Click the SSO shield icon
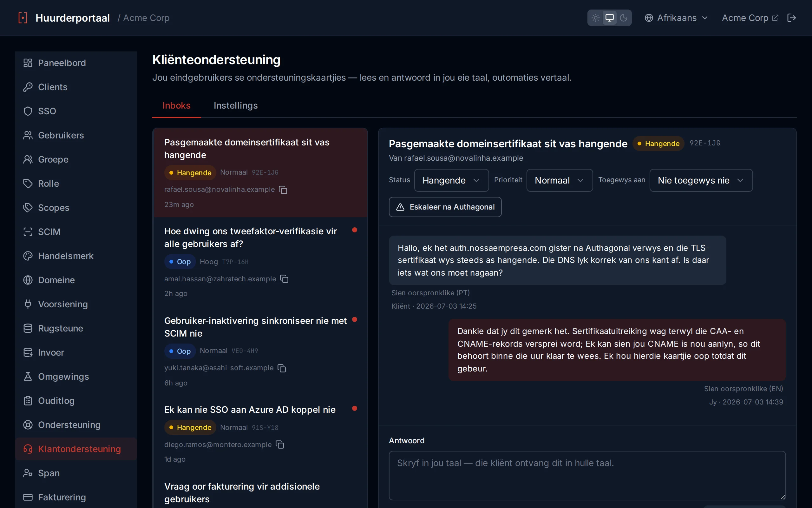The image size is (812, 508). (x=28, y=111)
